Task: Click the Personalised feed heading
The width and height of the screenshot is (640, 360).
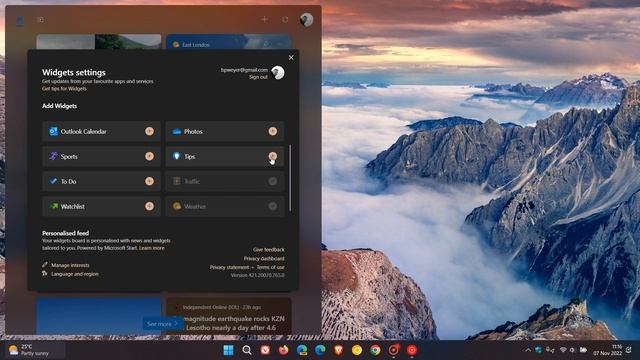Action: pos(65,233)
